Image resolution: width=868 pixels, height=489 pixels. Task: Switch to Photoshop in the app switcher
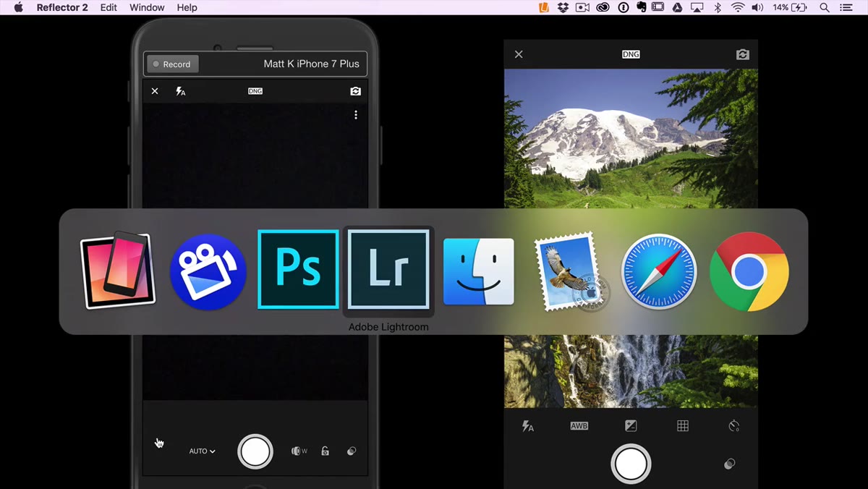298,269
